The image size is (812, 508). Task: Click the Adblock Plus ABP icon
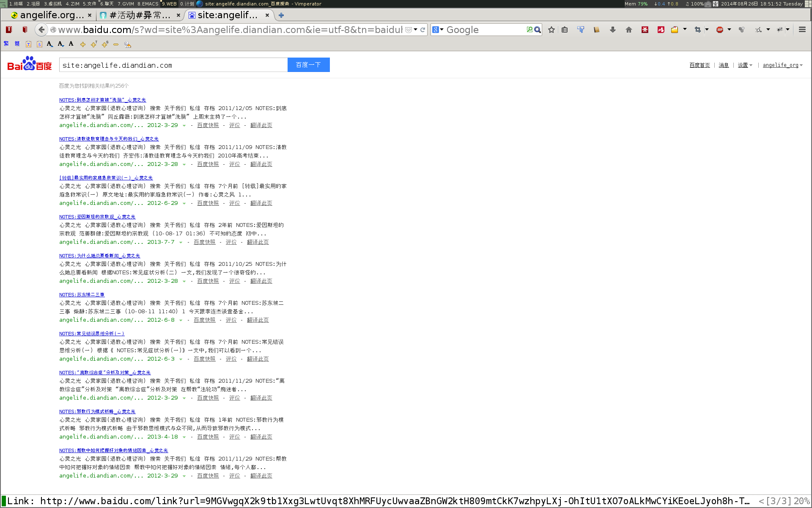719,30
